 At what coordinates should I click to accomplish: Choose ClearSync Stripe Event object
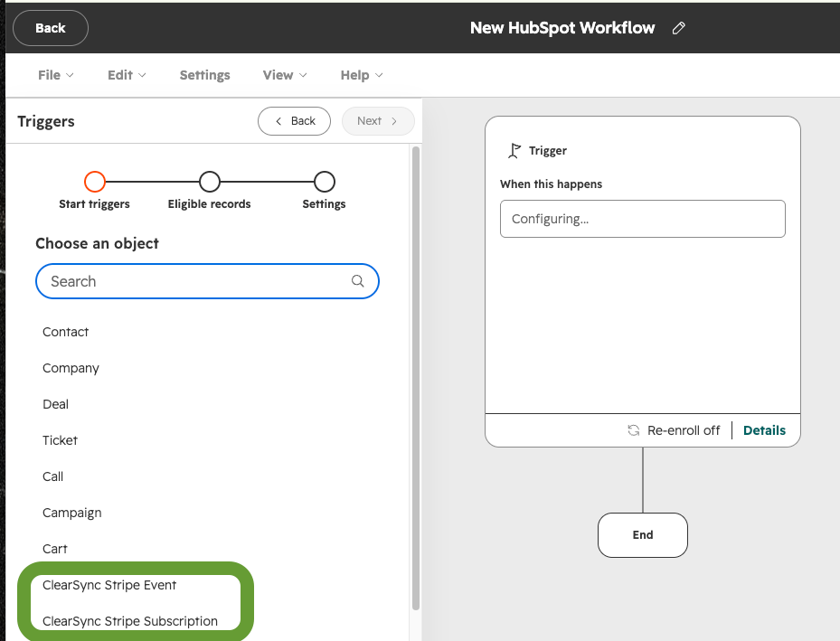point(109,585)
